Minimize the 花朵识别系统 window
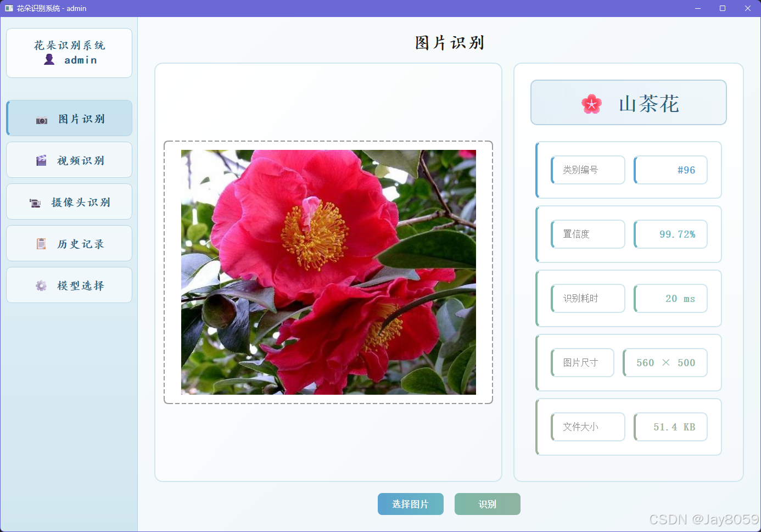The image size is (761, 532). point(698,8)
